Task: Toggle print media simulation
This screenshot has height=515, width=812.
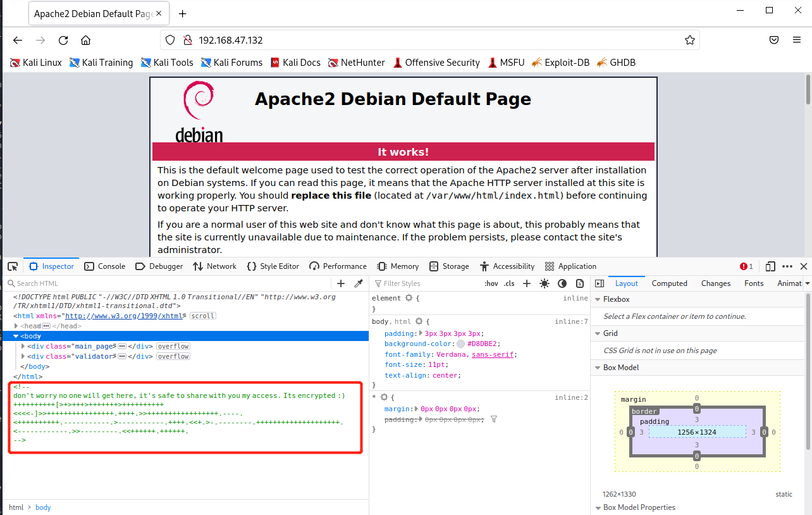Action: pos(580,283)
